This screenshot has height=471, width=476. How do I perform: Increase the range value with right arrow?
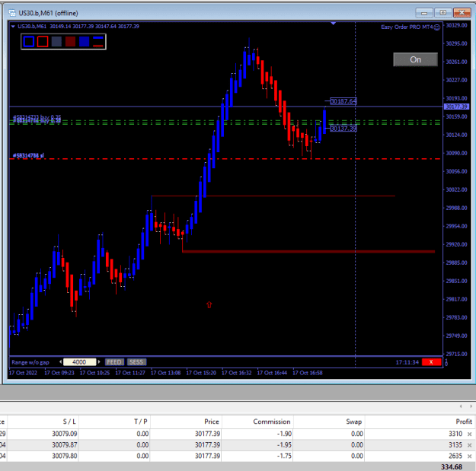pyautogui.click(x=99, y=362)
